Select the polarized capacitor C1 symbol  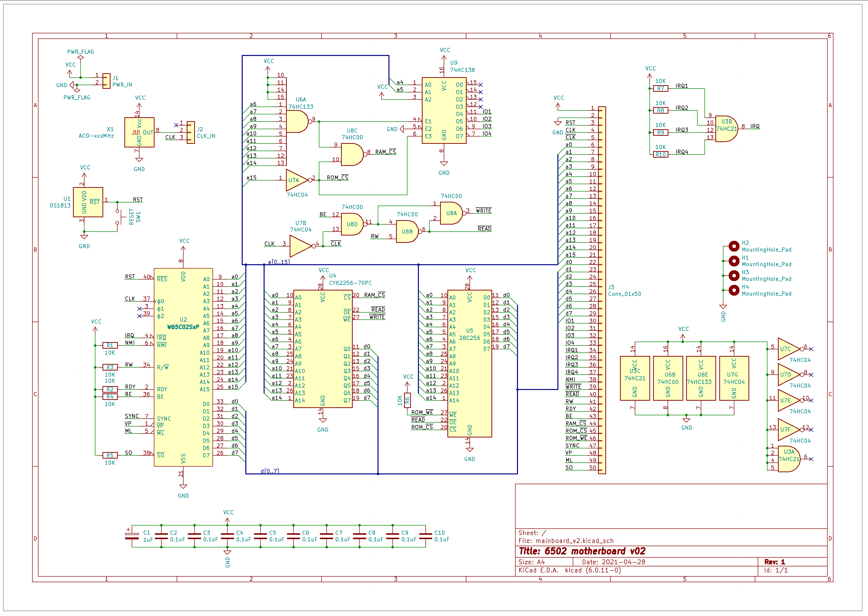(x=132, y=535)
